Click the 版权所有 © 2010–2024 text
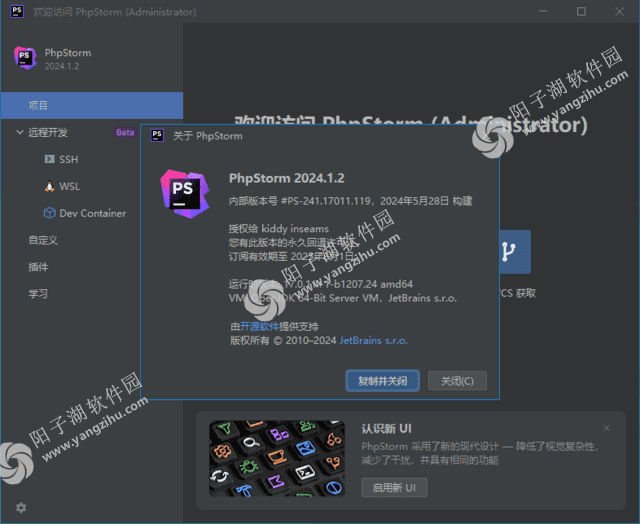 click(x=283, y=340)
